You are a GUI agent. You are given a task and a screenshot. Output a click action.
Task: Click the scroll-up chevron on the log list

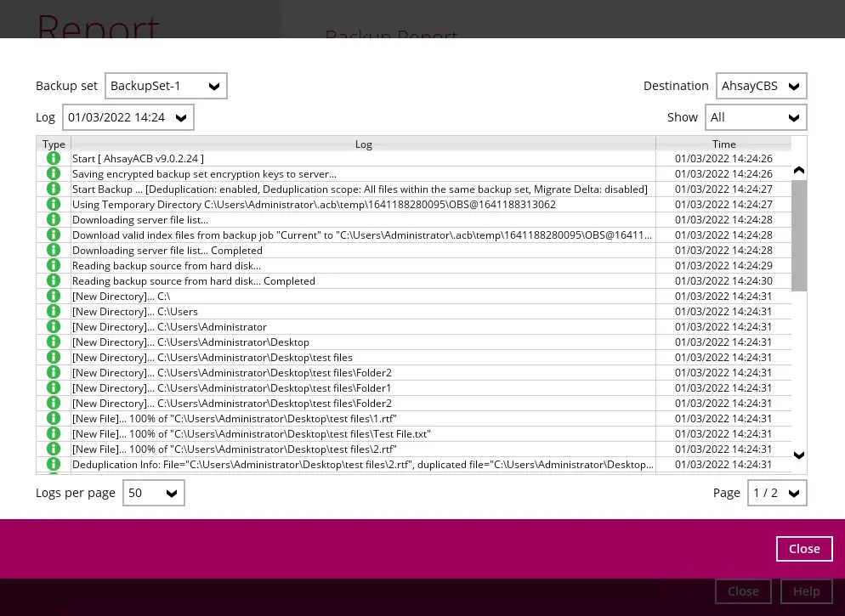[799, 170]
